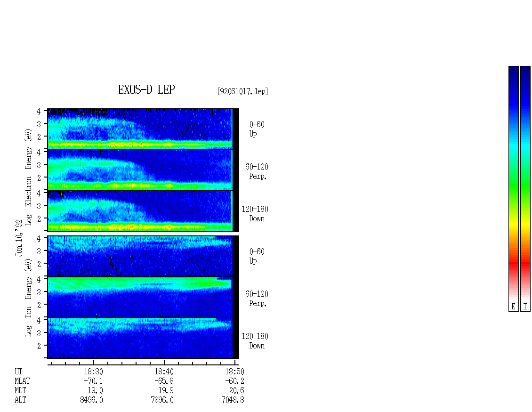
Task: Click the ALT row label
Action: (20, 400)
